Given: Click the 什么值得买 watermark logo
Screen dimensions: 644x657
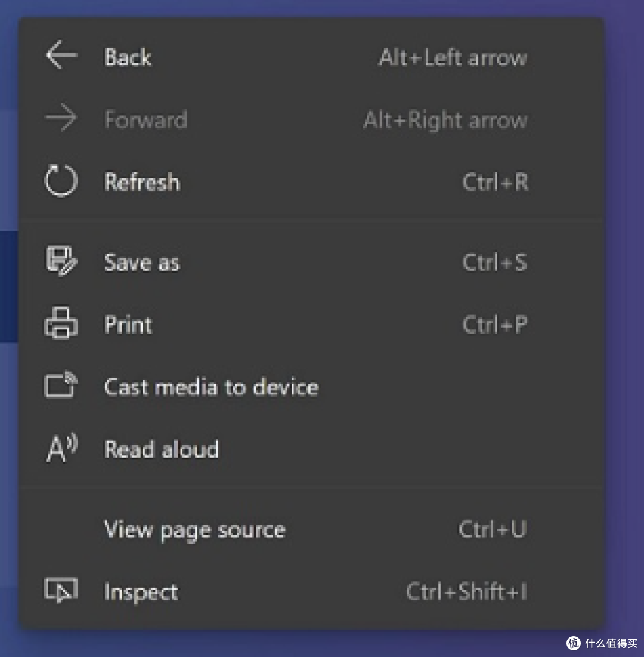Looking at the screenshot, I should 602,642.
